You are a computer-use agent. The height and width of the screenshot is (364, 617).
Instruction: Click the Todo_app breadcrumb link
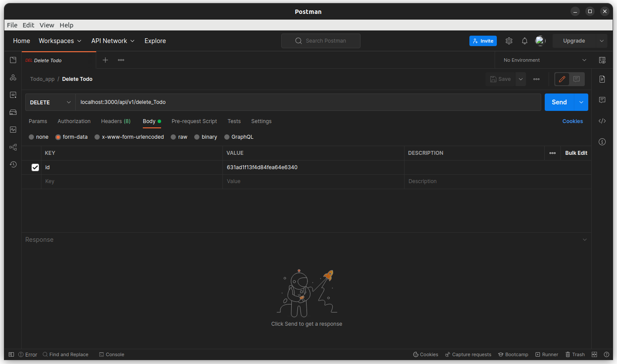coord(42,79)
